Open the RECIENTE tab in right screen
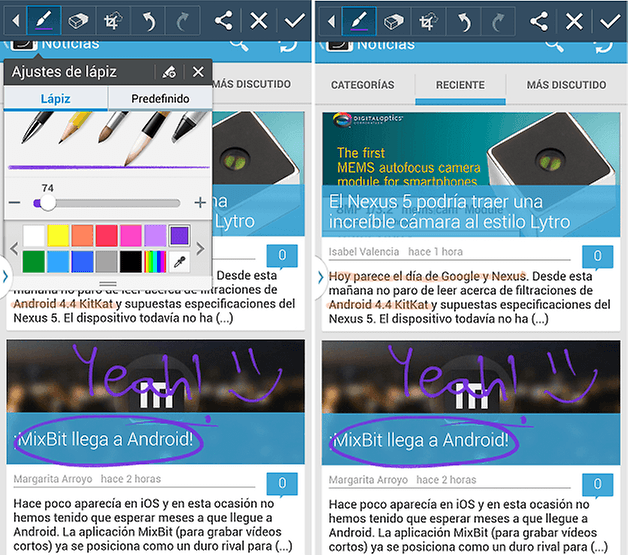The image size is (628, 555). click(x=460, y=85)
